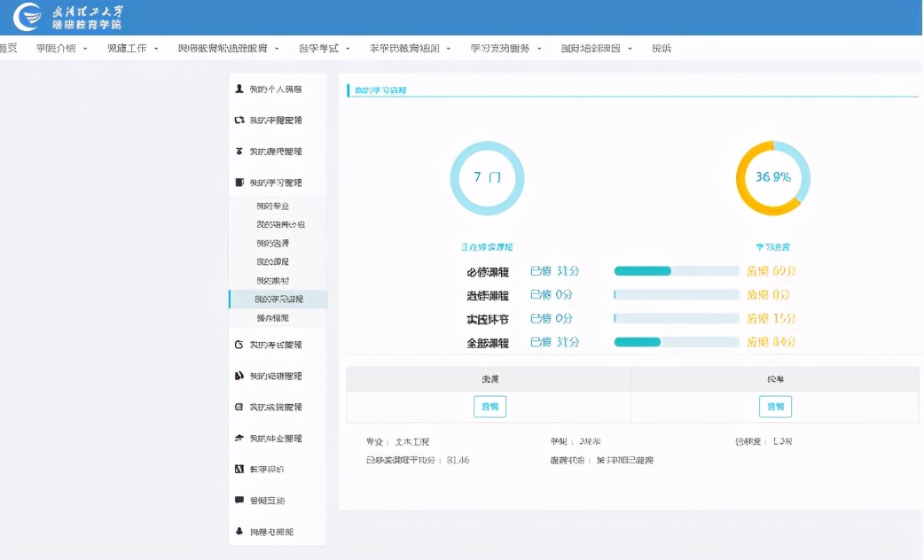Image resolution: width=924 pixels, height=560 pixels.
Task: Click the Home item in the top navigation
Action: coord(7,48)
